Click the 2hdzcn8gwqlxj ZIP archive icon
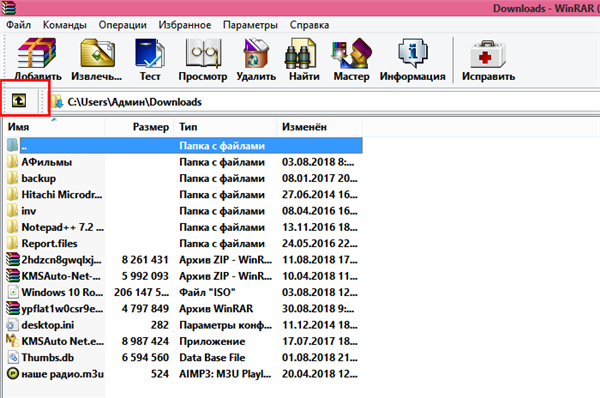The image size is (600, 398). coord(13,259)
